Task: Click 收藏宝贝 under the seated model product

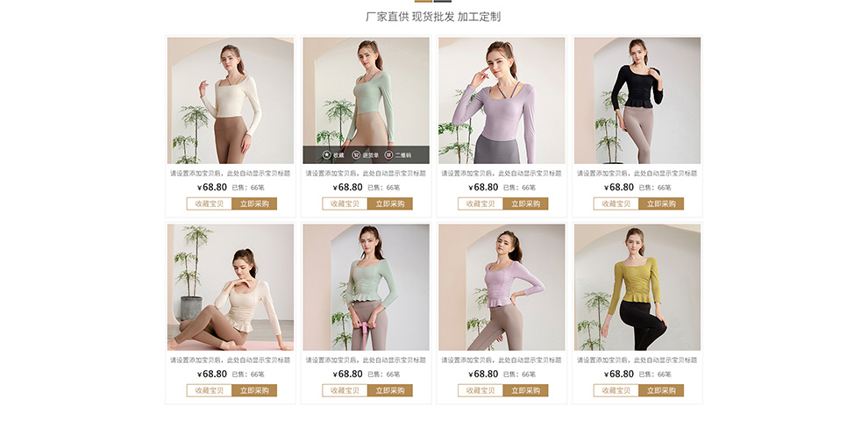Action: (x=210, y=390)
